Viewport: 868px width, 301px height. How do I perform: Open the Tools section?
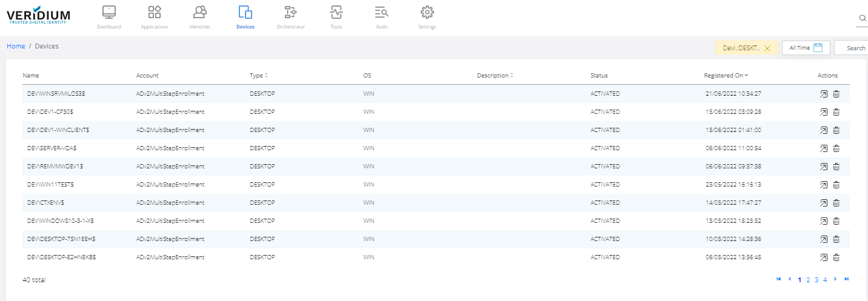(x=336, y=12)
